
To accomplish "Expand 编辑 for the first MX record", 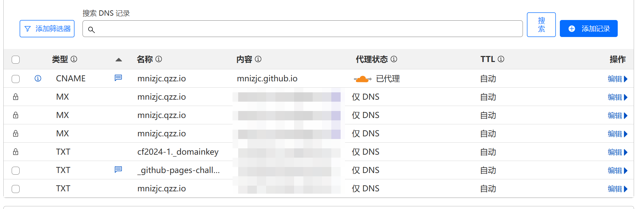I will click(x=617, y=97).
